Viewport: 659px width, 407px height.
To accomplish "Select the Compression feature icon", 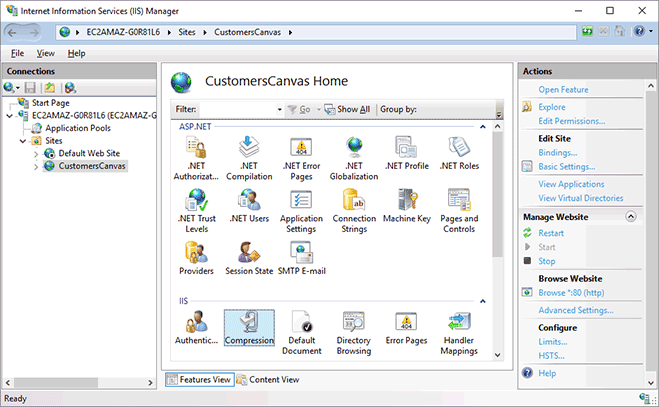I will 249,328.
